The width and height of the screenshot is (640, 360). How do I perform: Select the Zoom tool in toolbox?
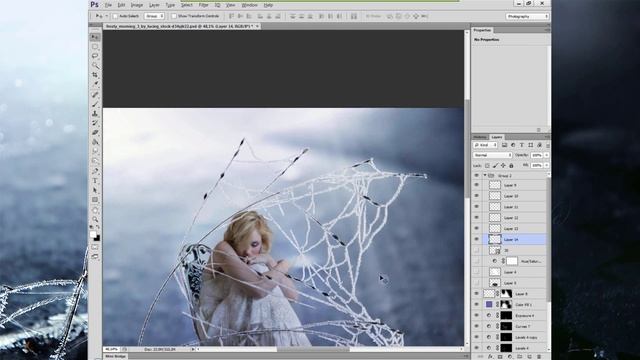(x=95, y=219)
